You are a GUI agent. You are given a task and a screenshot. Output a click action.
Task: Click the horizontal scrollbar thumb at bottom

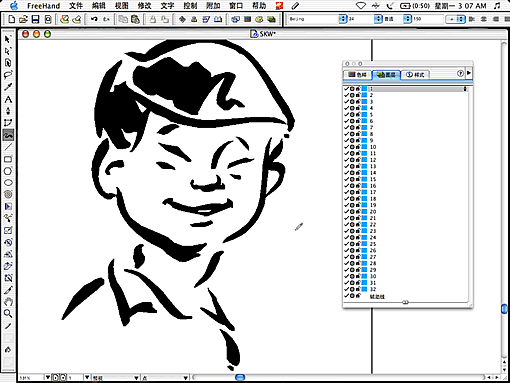[x=240, y=377]
